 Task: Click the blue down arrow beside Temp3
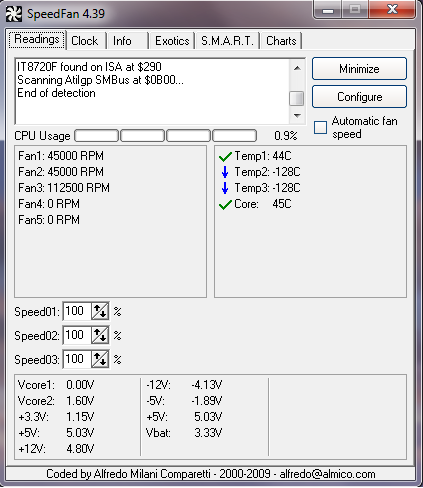225,188
